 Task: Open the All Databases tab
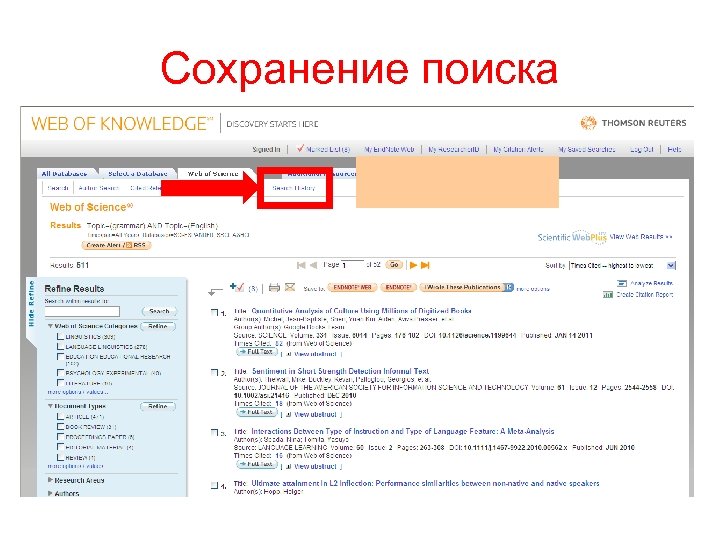click(x=64, y=174)
